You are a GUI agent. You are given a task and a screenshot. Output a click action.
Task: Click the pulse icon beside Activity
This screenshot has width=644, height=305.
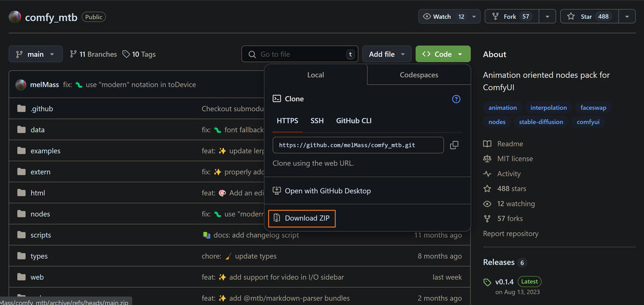click(x=487, y=174)
